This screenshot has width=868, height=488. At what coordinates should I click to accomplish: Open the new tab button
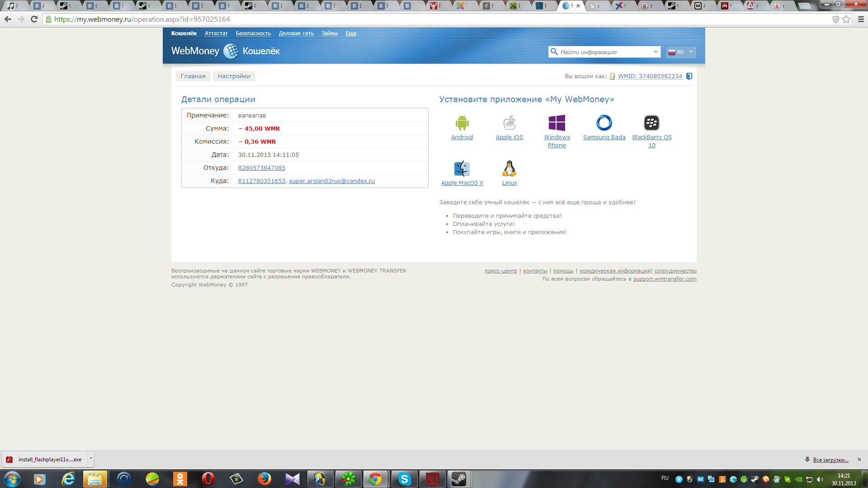click(805, 6)
